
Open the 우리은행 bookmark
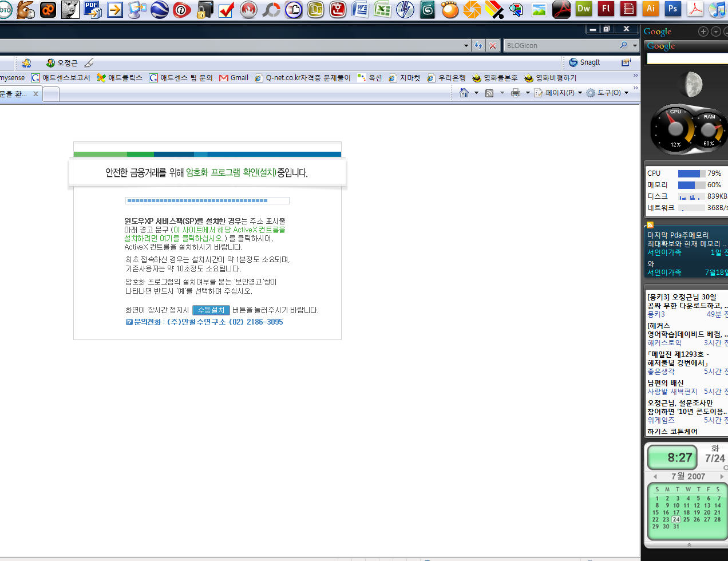(x=446, y=78)
